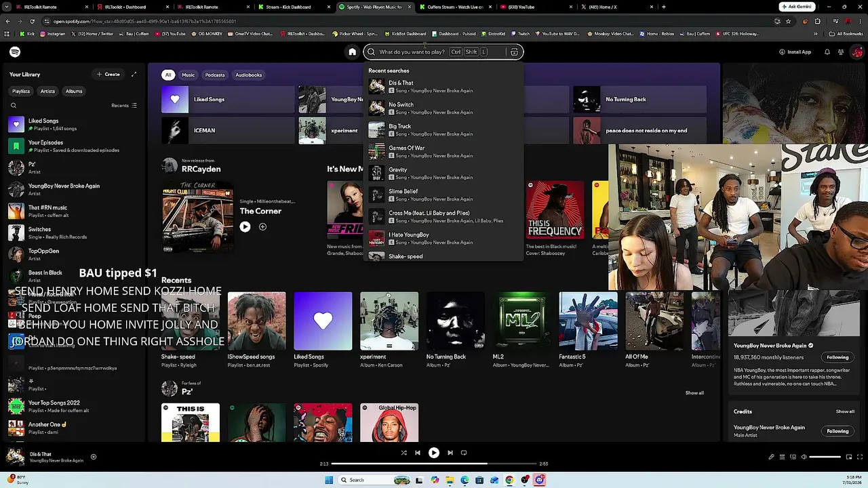Open the Browse icon in the search bar
This screenshot has width=868, height=488.
click(514, 52)
